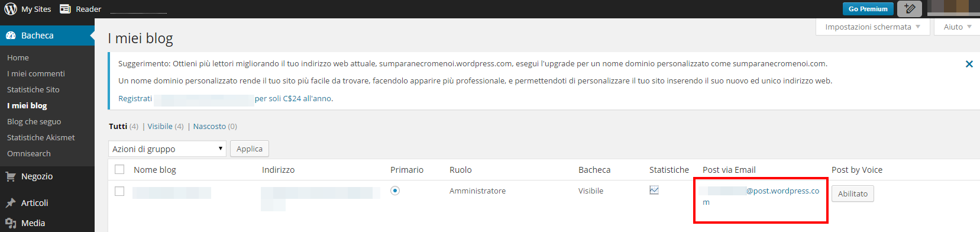Open the Negozio menu
The width and height of the screenshot is (980, 232).
click(x=37, y=176)
